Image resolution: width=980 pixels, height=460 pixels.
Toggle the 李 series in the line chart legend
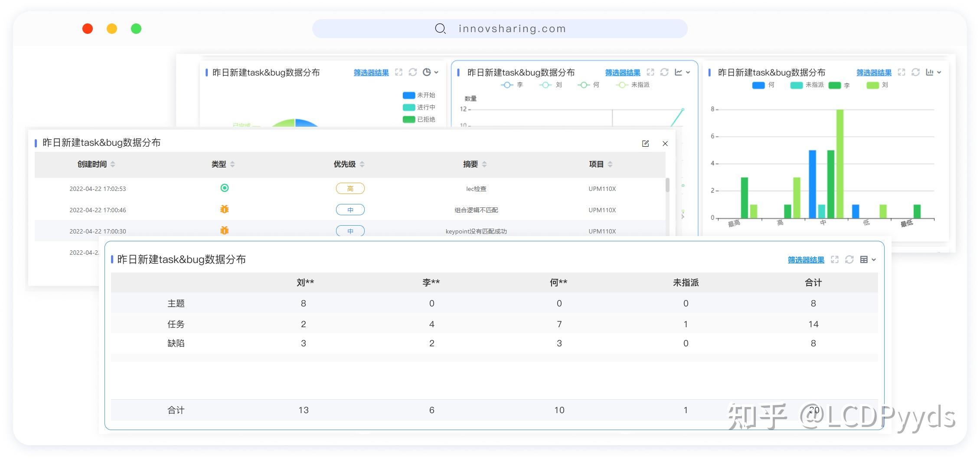513,85
